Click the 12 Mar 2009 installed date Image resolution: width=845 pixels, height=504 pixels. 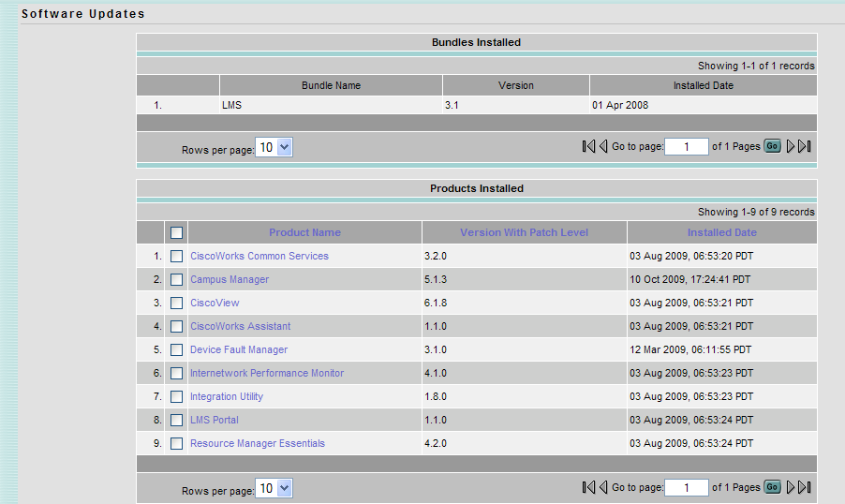(x=690, y=349)
